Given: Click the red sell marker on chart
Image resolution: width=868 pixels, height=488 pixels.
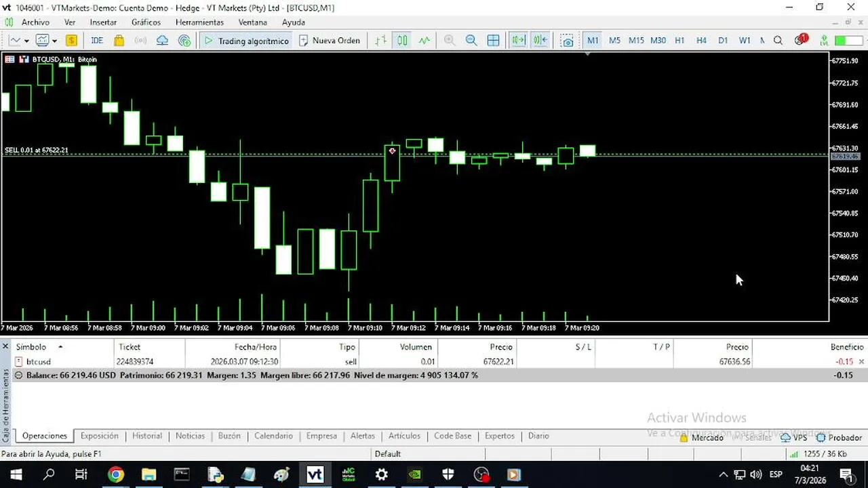Looking at the screenshot, I should [392, 151].
